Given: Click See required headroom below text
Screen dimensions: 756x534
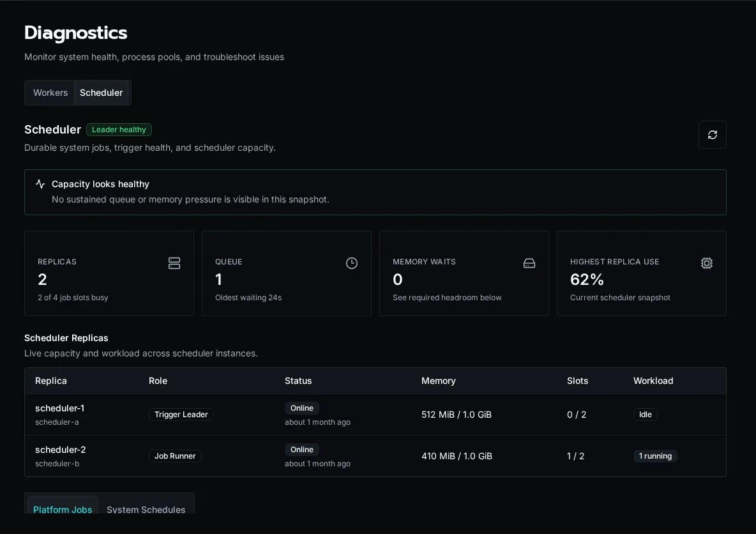Looking at the screenshot, I should pyautogui.click(x=447, y=298).
